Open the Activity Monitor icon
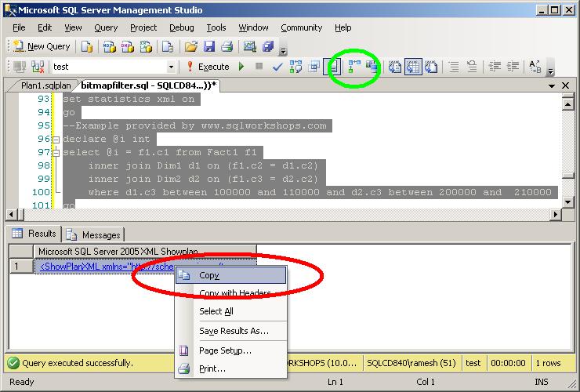Viewport: 580px width, 392px height. coord(250,46)
